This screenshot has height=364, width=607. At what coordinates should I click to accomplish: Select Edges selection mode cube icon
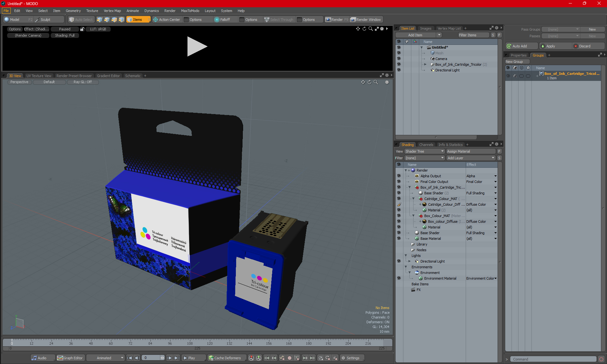(107, 20)
